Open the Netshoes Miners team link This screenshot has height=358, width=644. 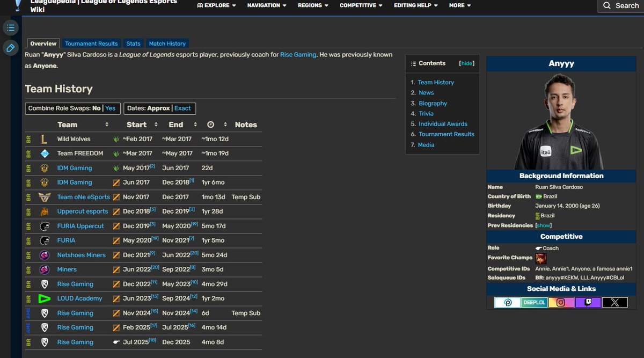coord(82,255)
